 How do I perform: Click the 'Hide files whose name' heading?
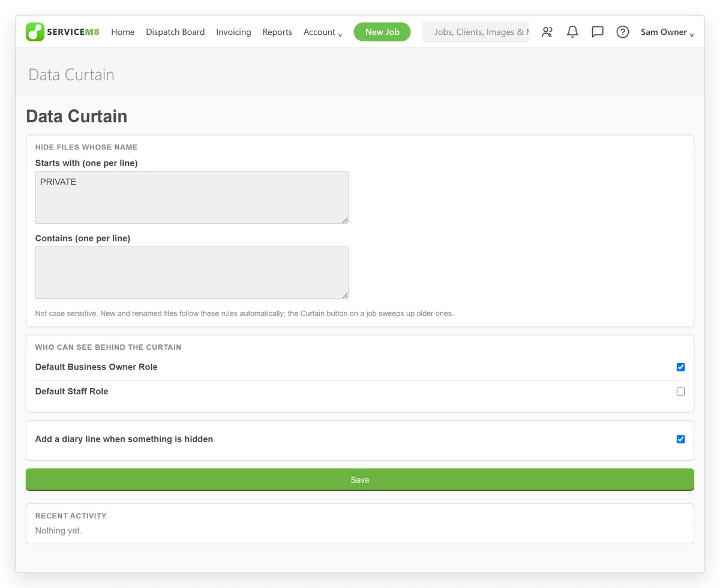coord(86,147)
